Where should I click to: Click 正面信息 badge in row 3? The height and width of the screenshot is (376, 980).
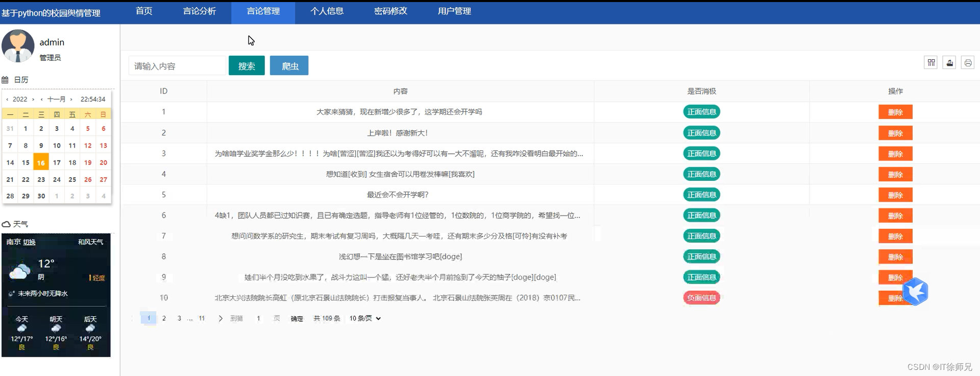point(701,153)
